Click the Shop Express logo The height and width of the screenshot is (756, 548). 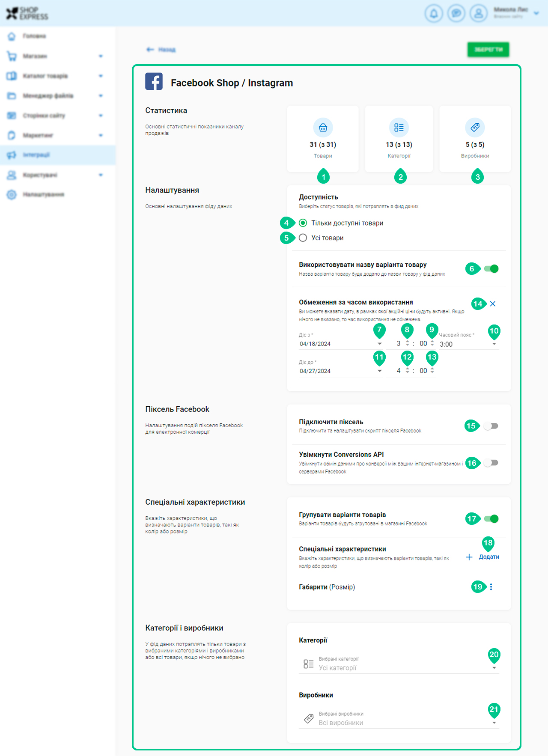pyautogui.click(x=27, y=13)
